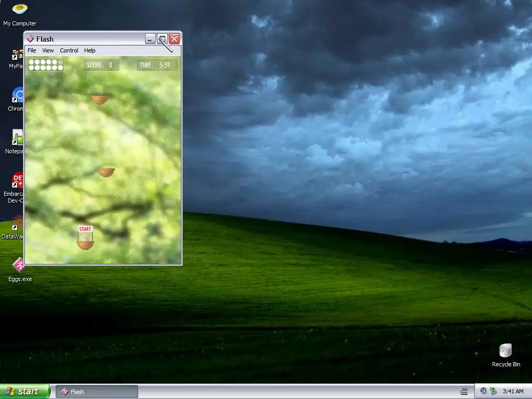Close the Flash window
532x399 pixels.
175,38
